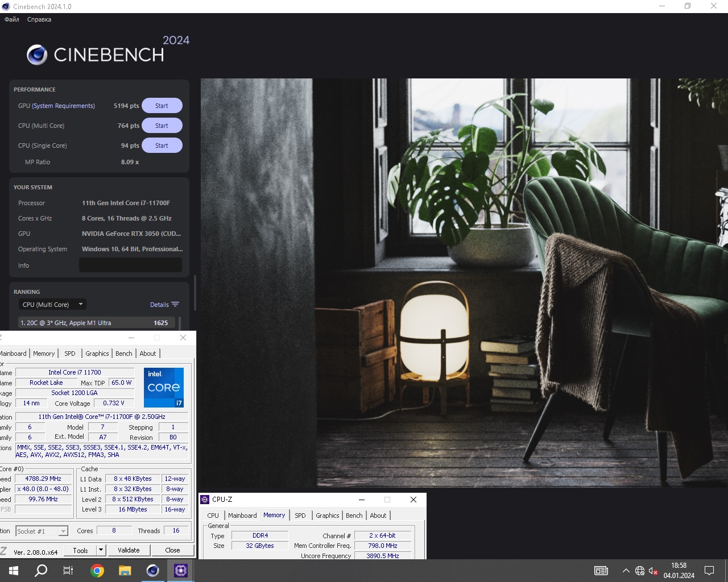Open the Справка menu
Image resolution: width=728 pixels, height=582 pixels.
point(39,19)
